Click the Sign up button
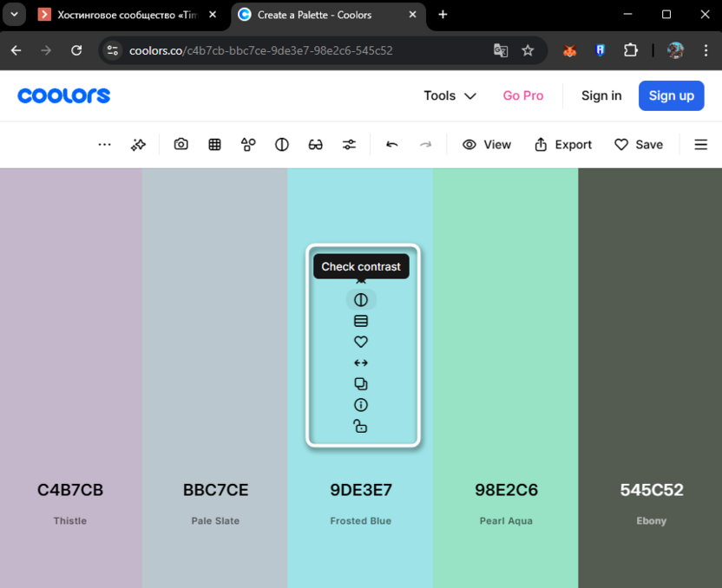This screenshot has width=722, height=588. 671,95
